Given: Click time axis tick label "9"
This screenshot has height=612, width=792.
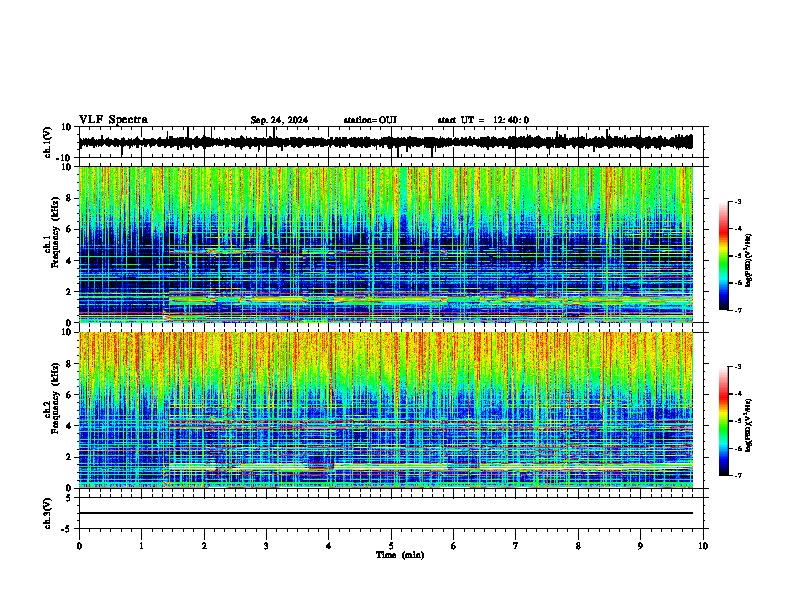Looking at the screenshot, I should [640, 546].
